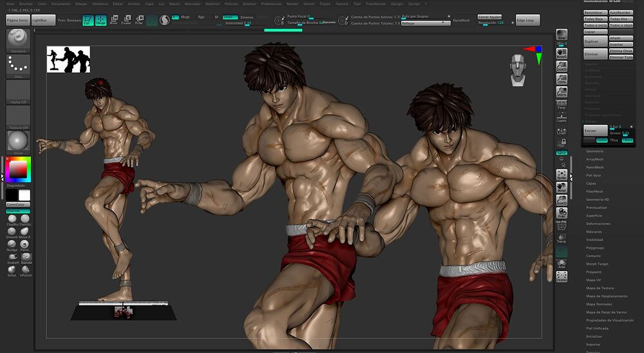Image resolution: width=644 pixels, height=353 pixels.
Task: Click the PolyF polyframe icon
Action: pyautogui.click(x=562, y=225)
